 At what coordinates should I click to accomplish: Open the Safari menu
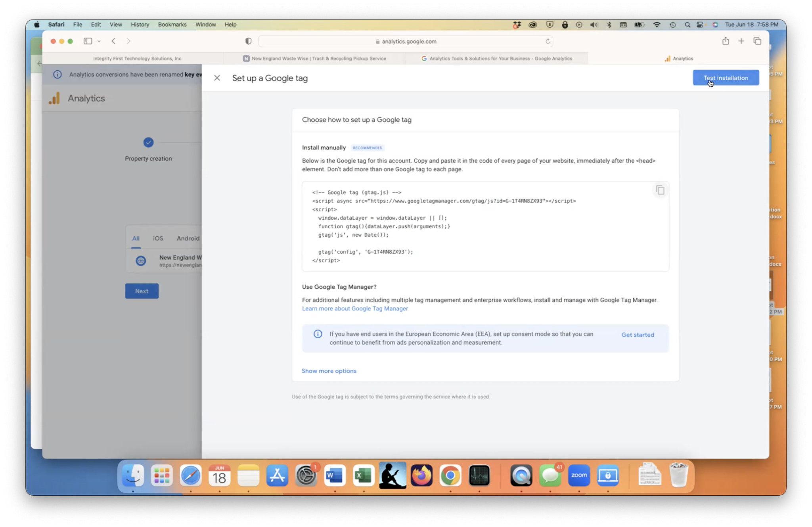pyautogui.click(x=56, y=24)
